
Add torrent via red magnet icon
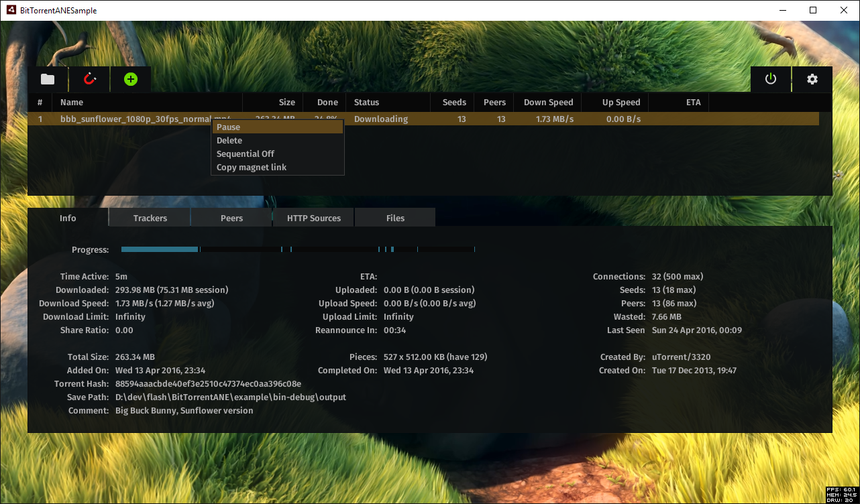[x=90, y=79]
